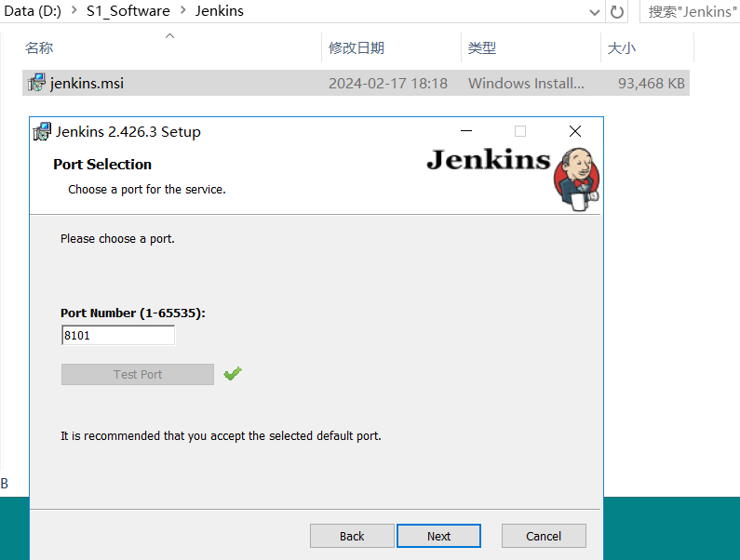Click the Port Selection heading
Image resolution: width=740 pixels, height=560 pixels.
tap(102, 164)
